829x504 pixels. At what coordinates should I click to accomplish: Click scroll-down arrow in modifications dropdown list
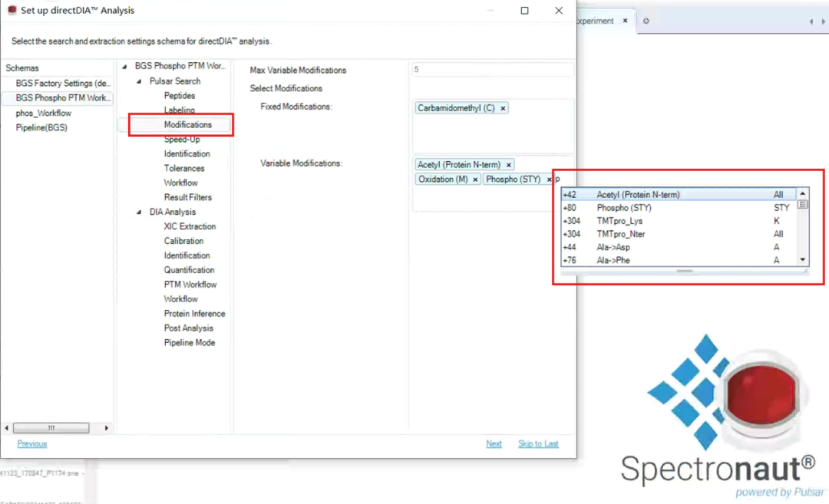click(803, 259)
